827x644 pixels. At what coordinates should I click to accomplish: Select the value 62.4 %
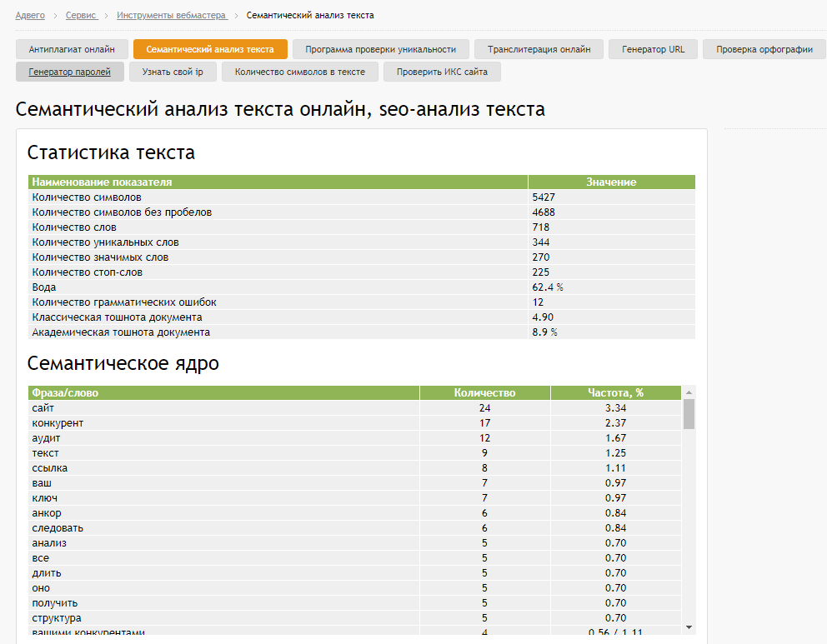(548, 287)
